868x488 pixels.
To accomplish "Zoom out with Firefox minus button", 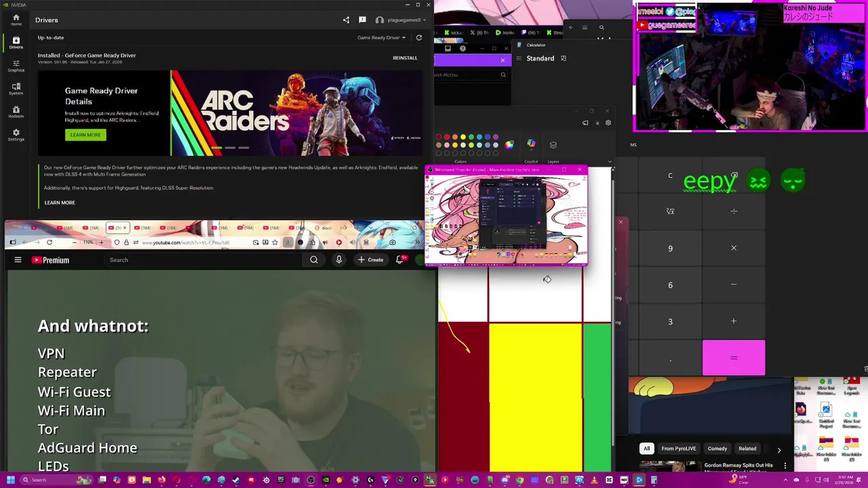I will [x=75, y=243].
